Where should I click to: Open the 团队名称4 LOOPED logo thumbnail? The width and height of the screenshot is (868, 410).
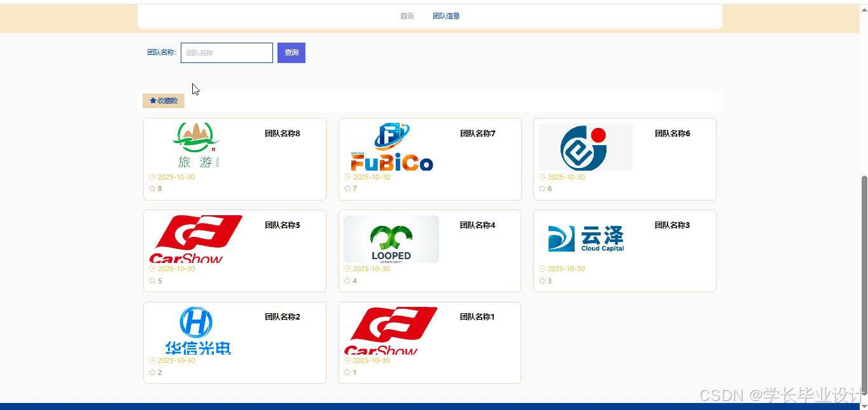tap(391, 239)
